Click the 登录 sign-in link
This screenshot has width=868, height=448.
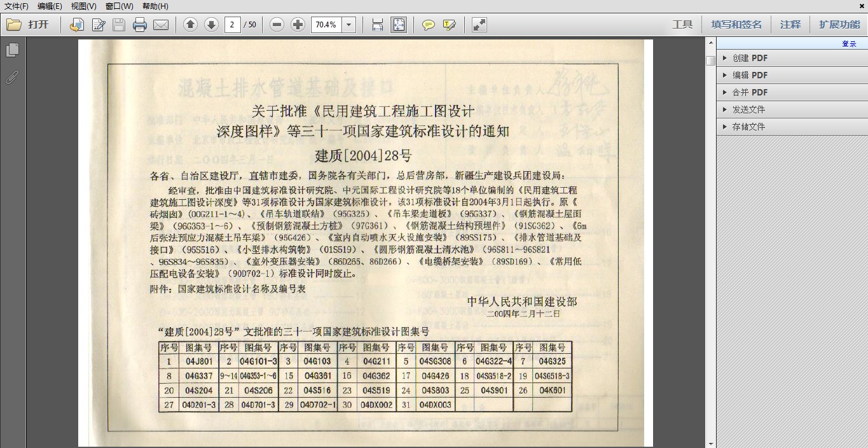(849, 44)
